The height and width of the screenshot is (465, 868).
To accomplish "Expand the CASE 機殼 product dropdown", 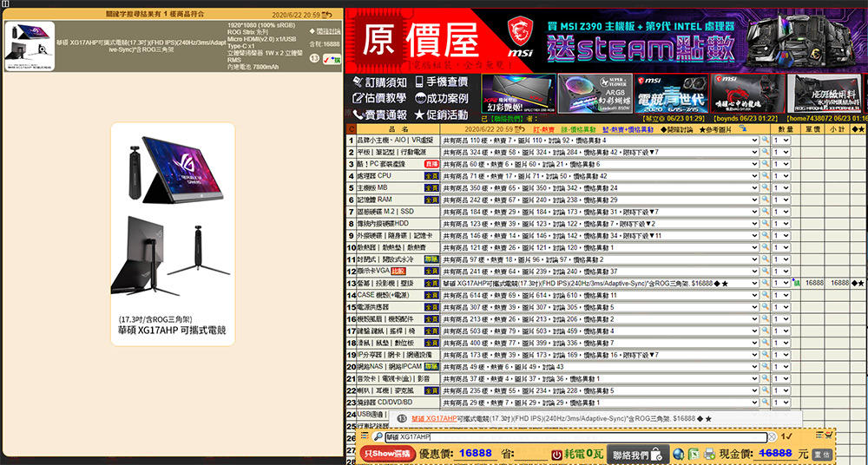I will pos(600,295).
